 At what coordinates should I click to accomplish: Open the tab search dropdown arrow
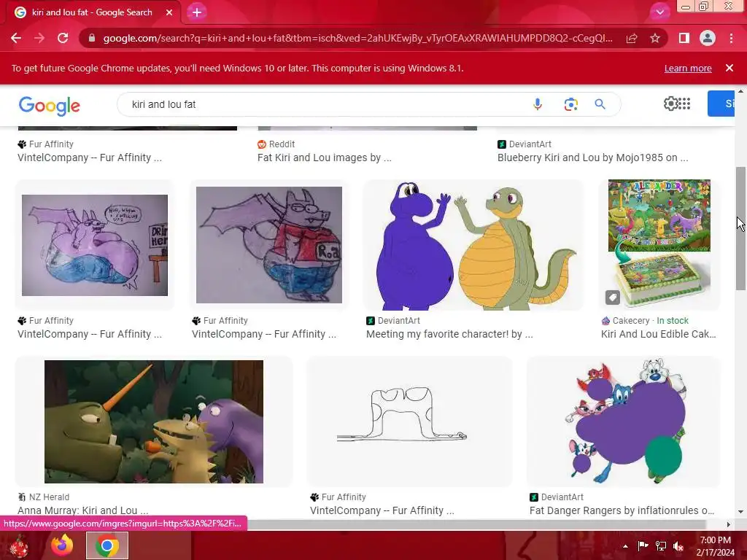(x=659, y=12)
